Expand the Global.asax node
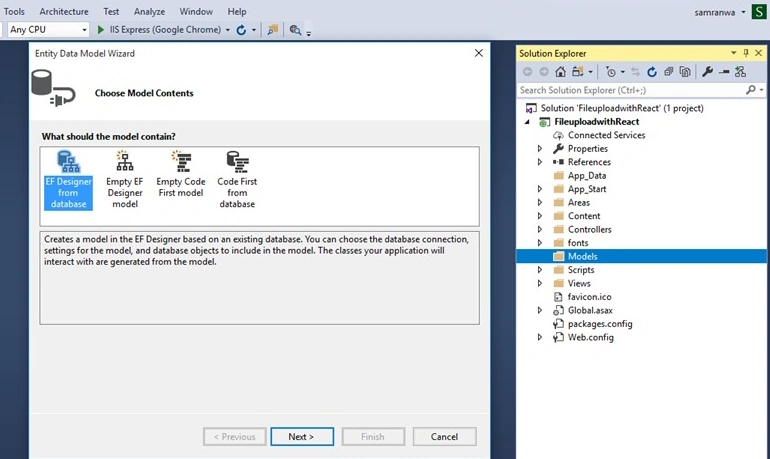Image resolution: width=770 pixels, height=459 pixels. click(540, 310)
